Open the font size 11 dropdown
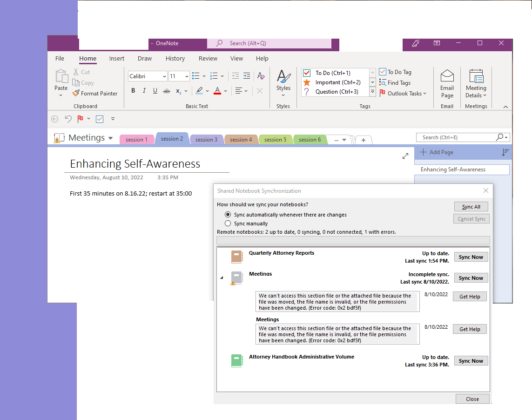The image size is (532, 420). pos(187,76)
